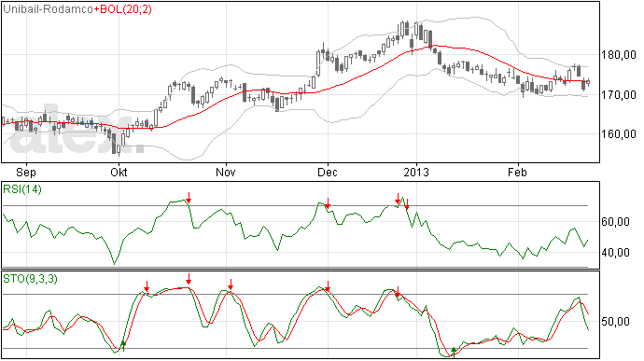This screenshot has height=361, width=644.
Task: Click the 60,00 RSI axis value
Action: click(615, 222)
